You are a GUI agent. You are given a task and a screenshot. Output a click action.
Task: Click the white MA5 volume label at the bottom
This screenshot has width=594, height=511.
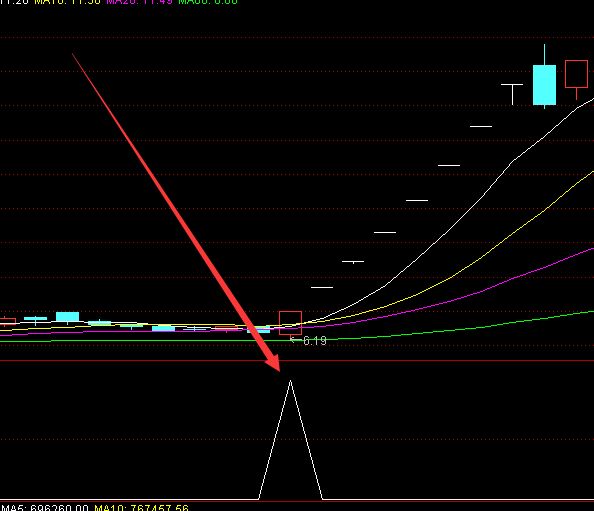point(45,508)
